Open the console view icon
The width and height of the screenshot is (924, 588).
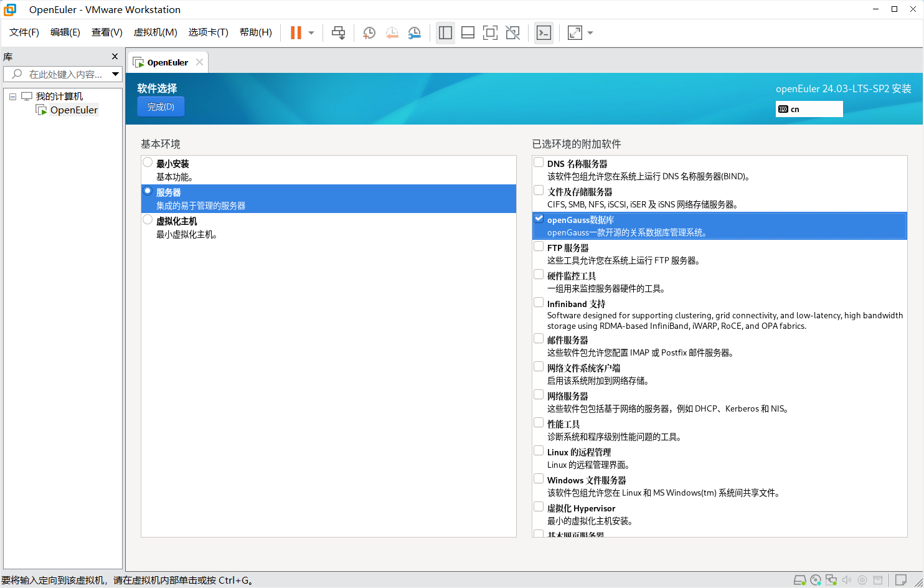click(544, 33)
